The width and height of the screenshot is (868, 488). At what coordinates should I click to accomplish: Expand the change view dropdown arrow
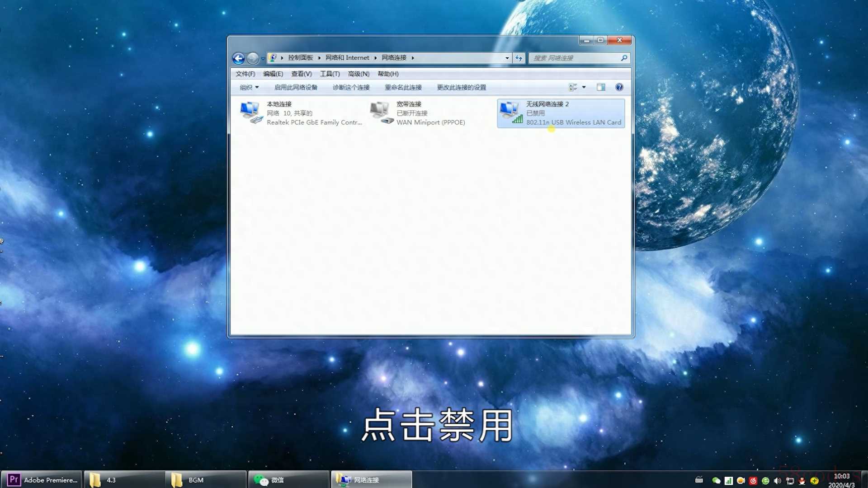tap(584, 87)
